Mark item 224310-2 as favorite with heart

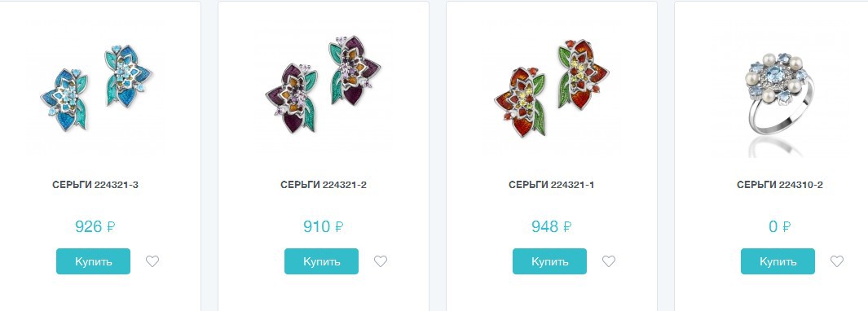tap(836, 261)
